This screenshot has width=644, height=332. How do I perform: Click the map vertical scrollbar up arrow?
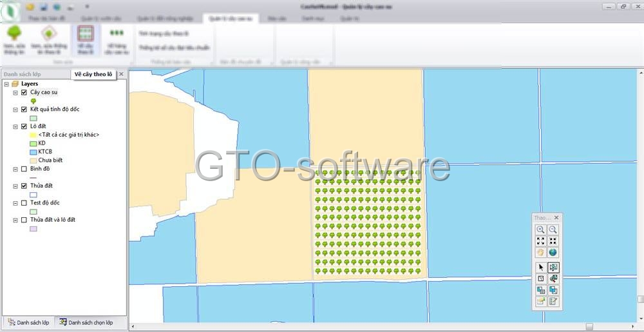(640, 73)
